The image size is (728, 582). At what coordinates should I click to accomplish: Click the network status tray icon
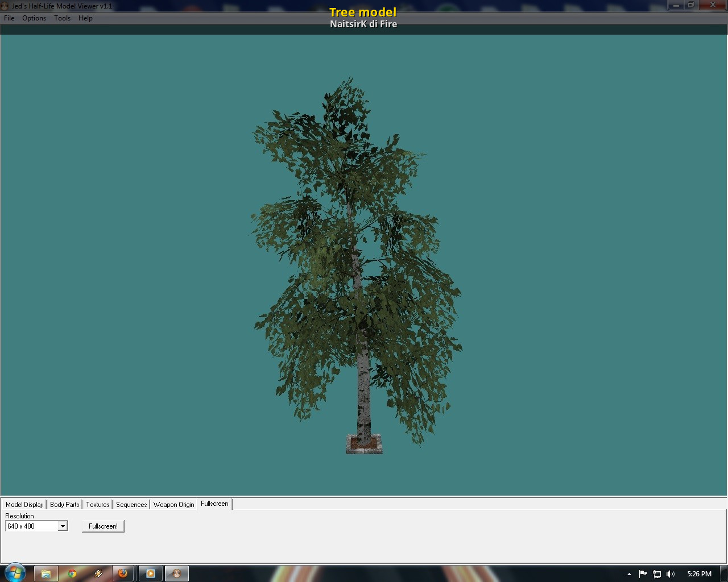click(x=657, y=574)
